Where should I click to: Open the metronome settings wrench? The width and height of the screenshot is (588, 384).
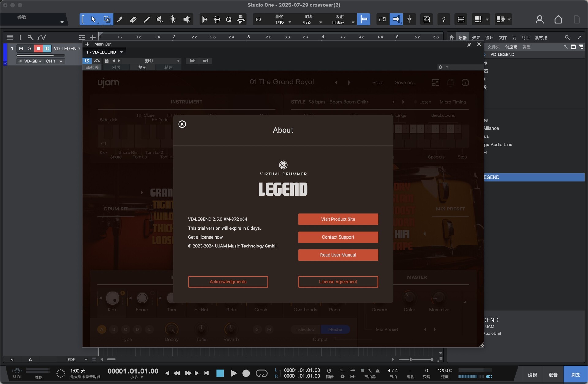pyautogui.click(x=370, y=371)
